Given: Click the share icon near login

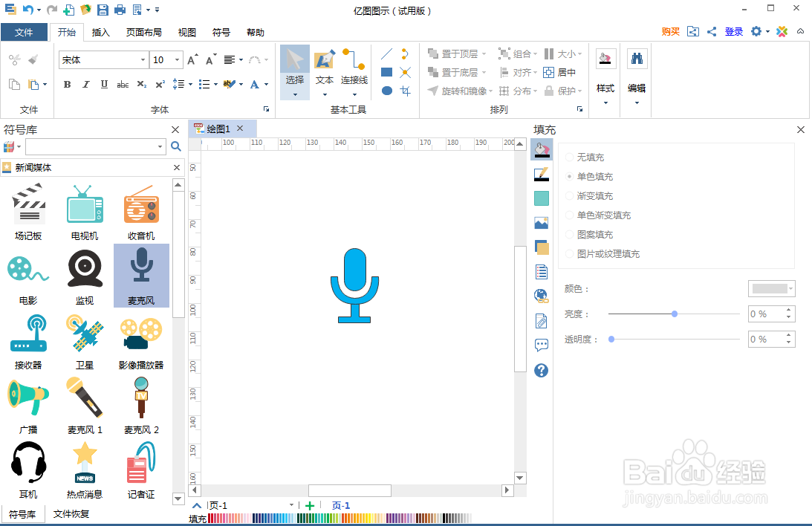Looking at the screenshot, I should [x=712, y=32].
